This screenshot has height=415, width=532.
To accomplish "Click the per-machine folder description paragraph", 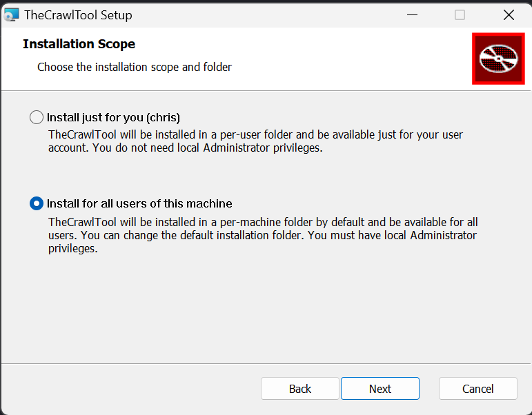I will (x=262, y=235).
